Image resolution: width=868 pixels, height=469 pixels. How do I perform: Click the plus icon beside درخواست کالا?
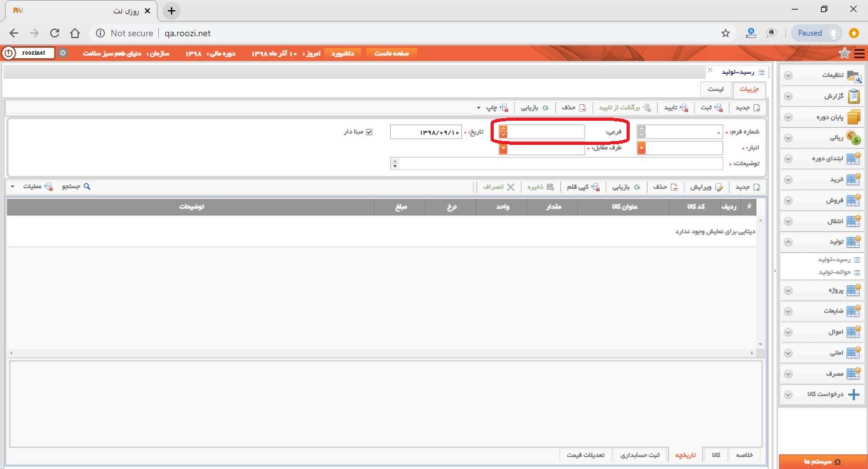pyautogui.click(x=854, y=394)
